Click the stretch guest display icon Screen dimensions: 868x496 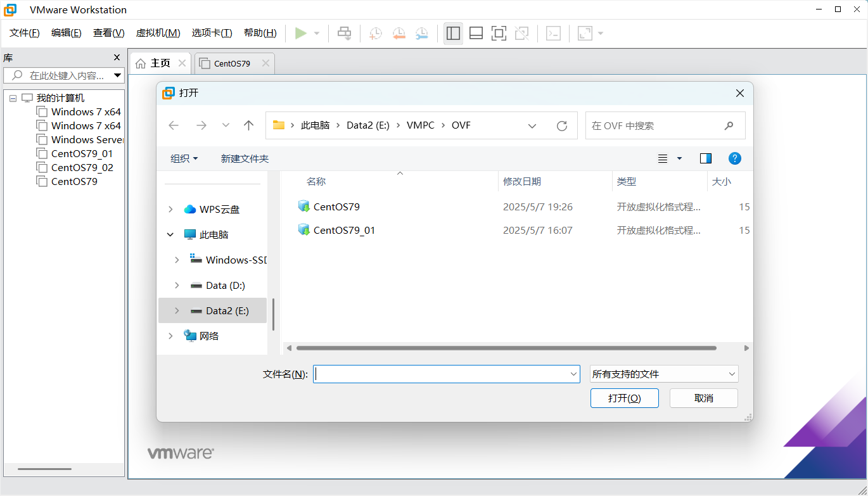pyautogui.click(x=585, y=34)
